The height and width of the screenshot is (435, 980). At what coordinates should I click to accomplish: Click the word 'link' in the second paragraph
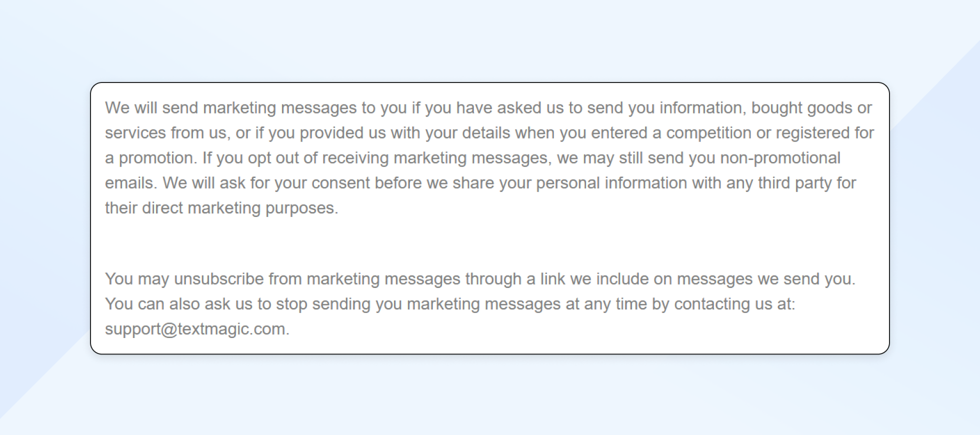552,279
